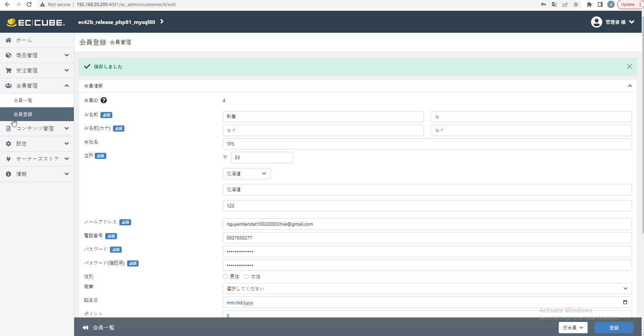Click the cube icon beside 商品管理
The width and height of the screenshot is (644, 336).
coord(8,55)
